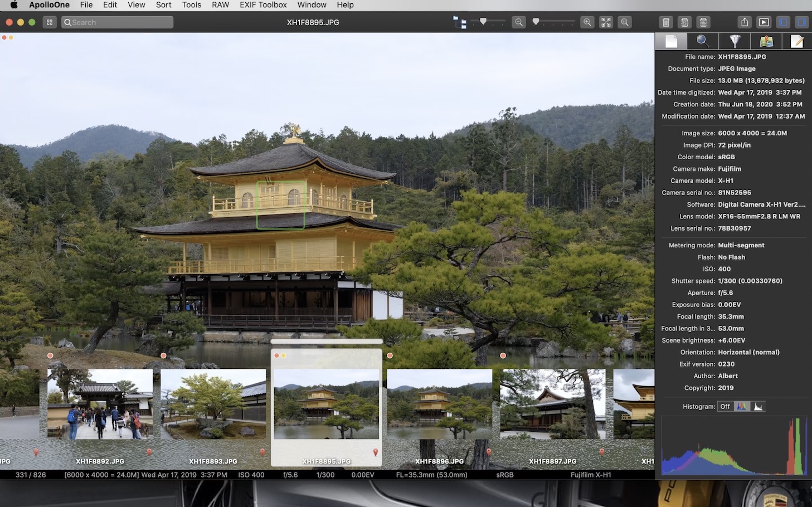The height and width of the screenshot is (507, 812).
Task: Click the zoom in magnifier button
Action: [587, 22]
